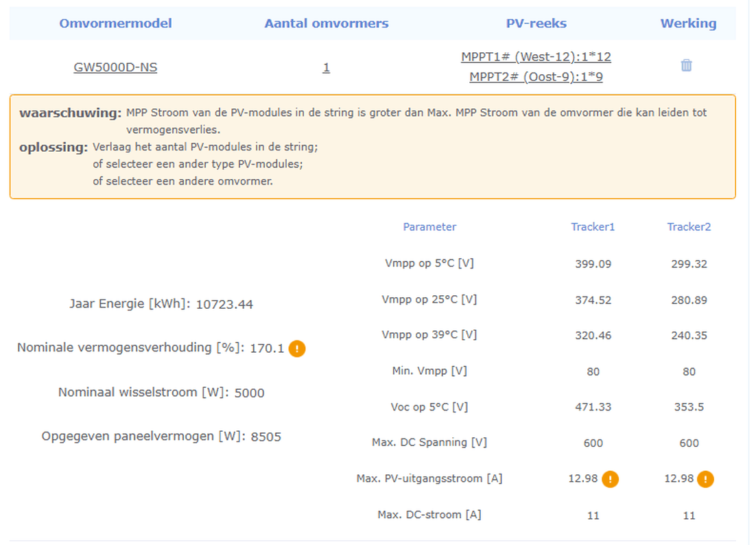Click the 'waarschuwing:' label in the alert

tap(71, 113)
